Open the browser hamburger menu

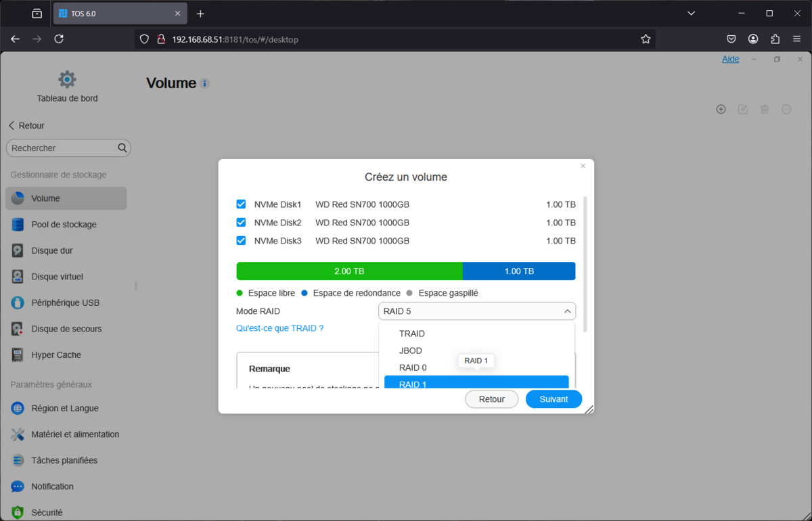point(797,39)
